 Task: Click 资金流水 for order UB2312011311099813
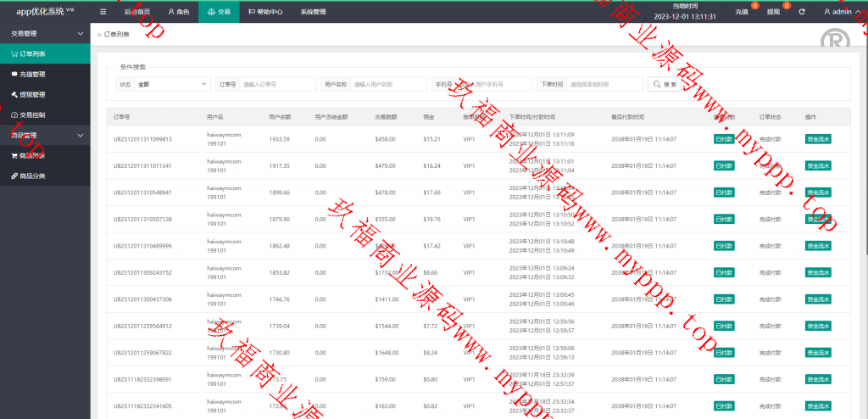click(x=819, y=138)
